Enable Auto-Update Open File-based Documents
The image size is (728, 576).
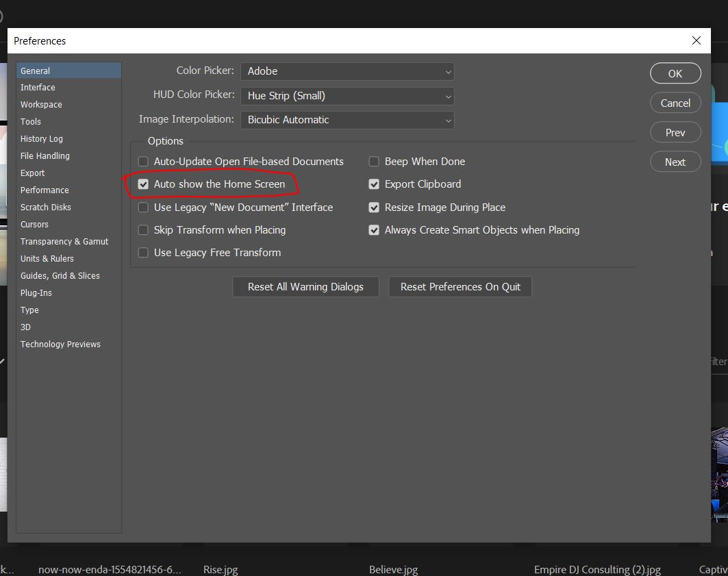coord(143,162)
